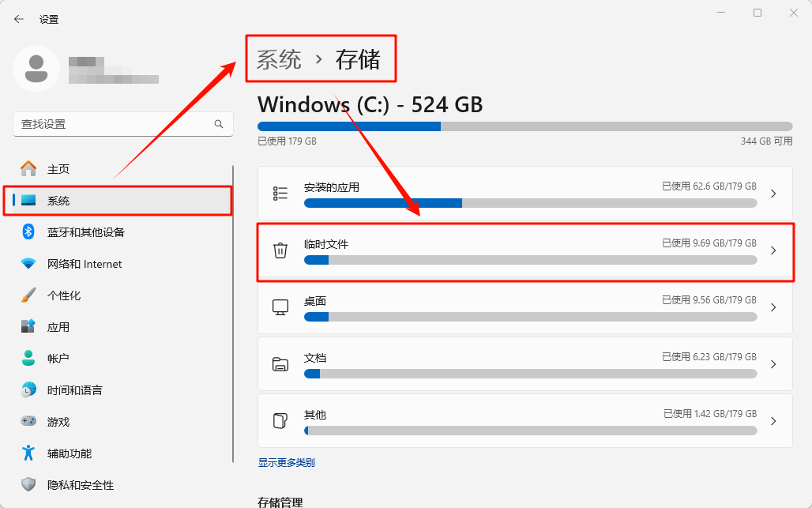Expand the 桌面 storage chevron
The image size is (812, 508).
click(x=773, y=307)
